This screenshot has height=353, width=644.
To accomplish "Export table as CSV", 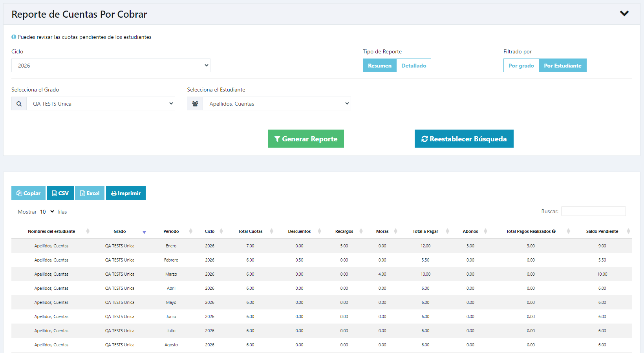I will click(60, 193).
